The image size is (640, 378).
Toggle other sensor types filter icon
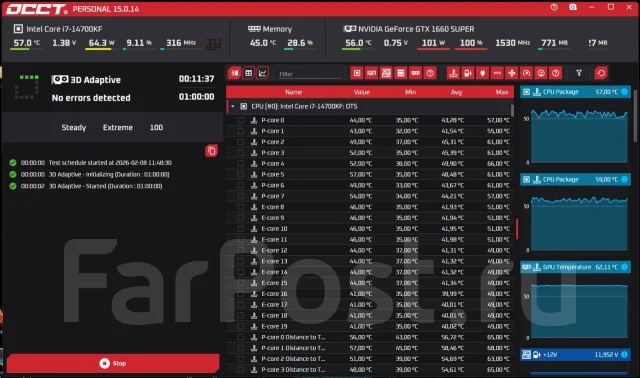click(x=556, y=73)
